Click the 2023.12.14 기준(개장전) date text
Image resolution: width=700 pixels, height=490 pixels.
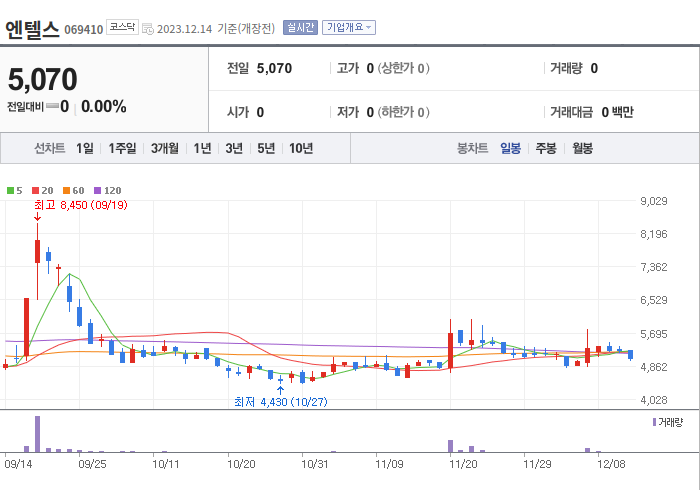[216, 29]
